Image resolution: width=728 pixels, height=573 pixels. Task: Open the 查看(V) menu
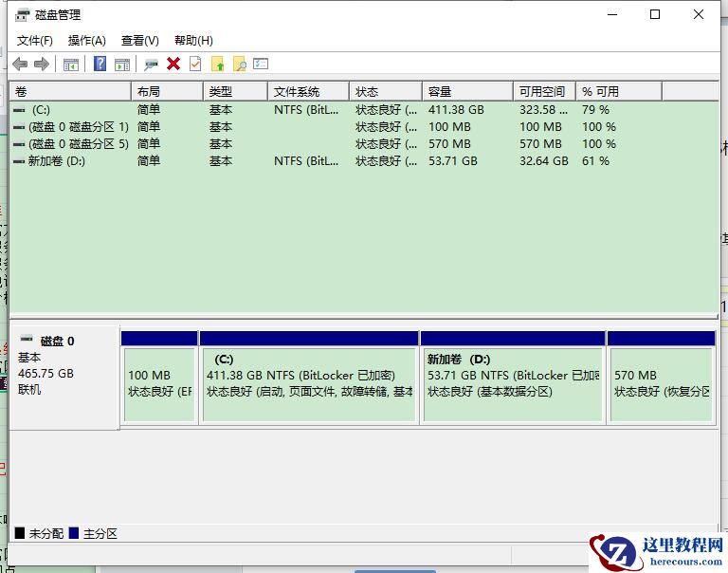coord(139,41)
